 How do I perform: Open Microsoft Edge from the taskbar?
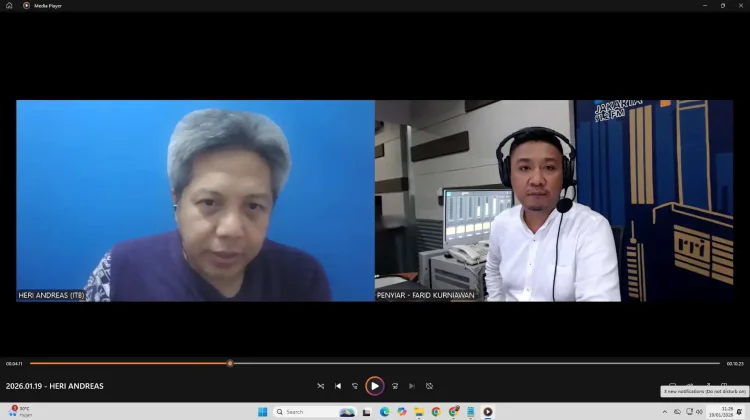pyautogui.click(x=384, y=411)
